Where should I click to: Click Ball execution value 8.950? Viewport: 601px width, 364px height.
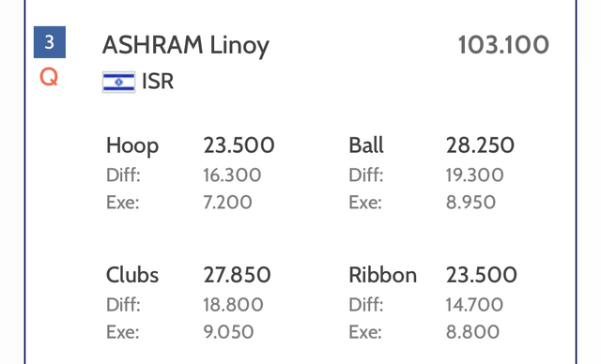(x=470, y=202)
